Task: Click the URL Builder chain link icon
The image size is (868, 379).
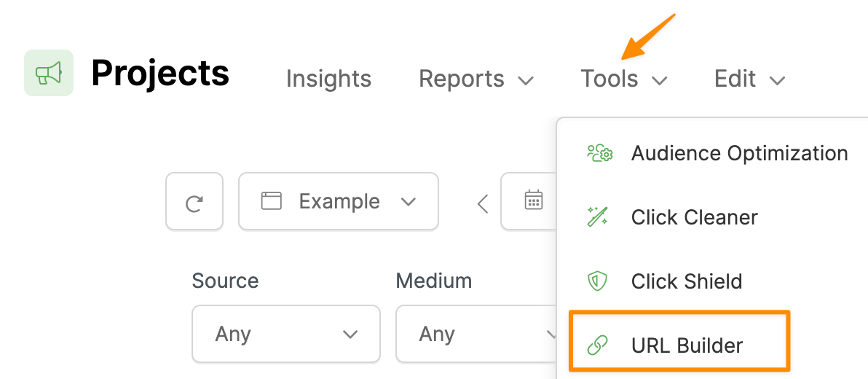Action: pos(598,345)
